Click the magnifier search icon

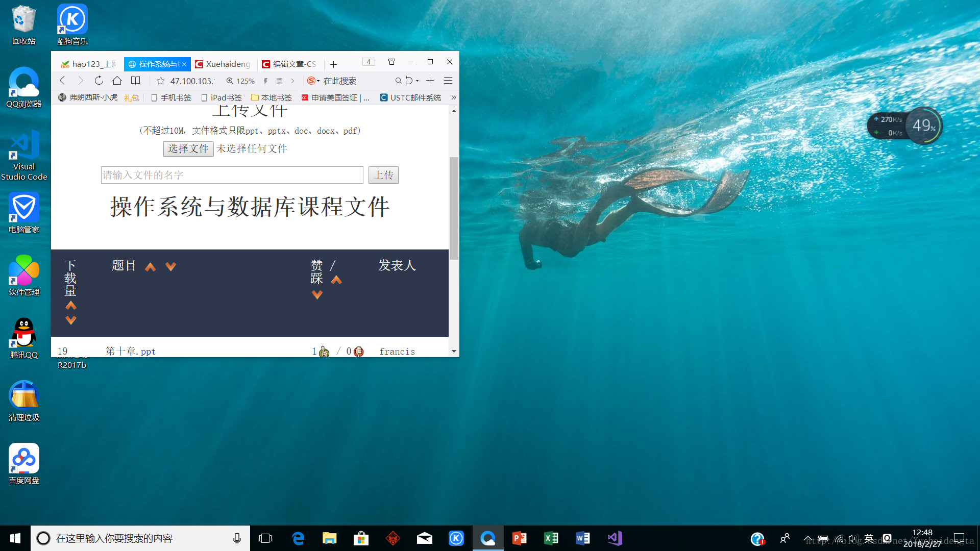tap(398, 81)
